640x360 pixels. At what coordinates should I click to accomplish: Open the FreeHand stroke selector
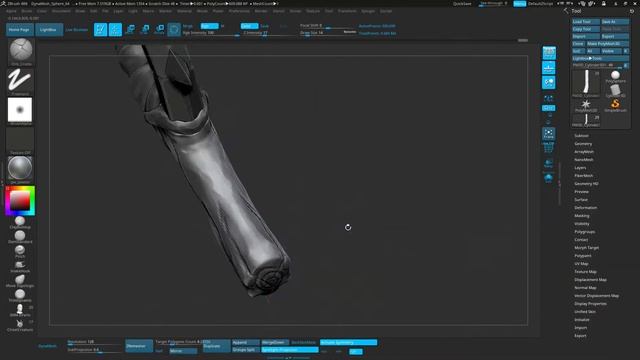pos(20,81)
